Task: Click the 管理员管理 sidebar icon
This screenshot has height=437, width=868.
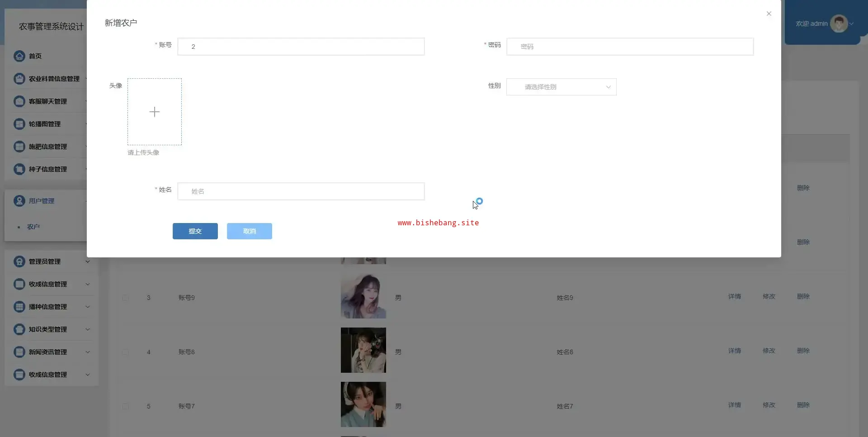Action: tap(19, 261)
